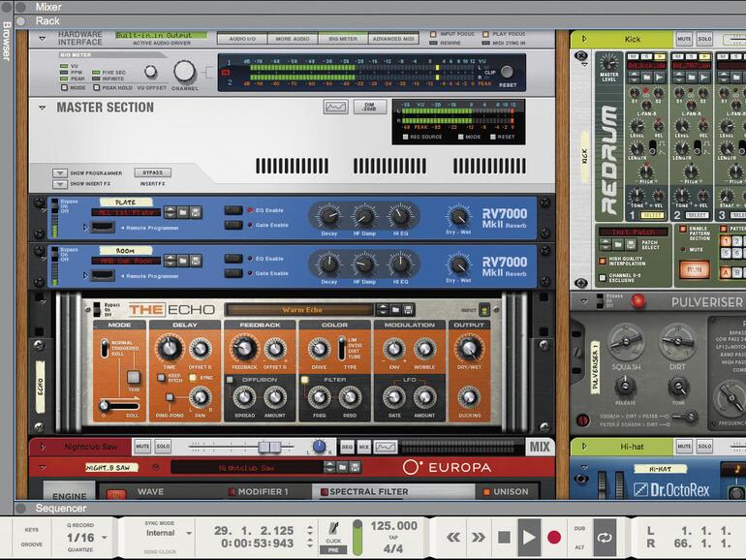Mute the Nightclub Saw channel
The image size is (746, 560).
point(142,447)
